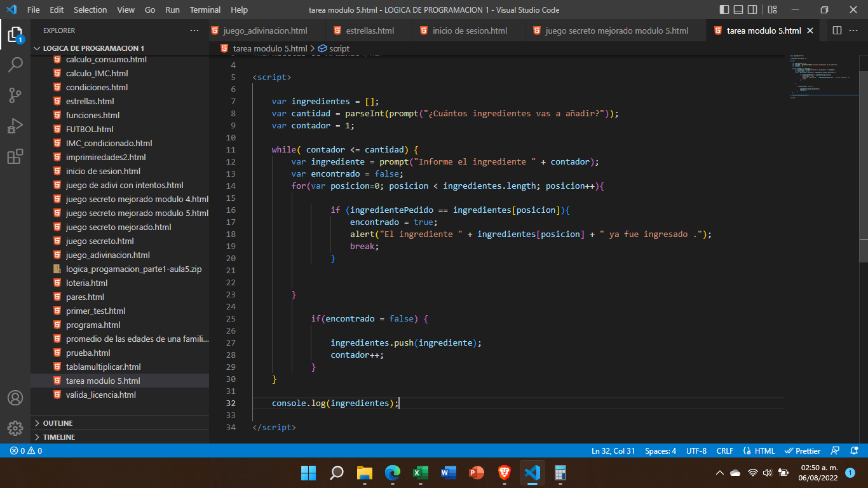This screenshot has height=488, width=868.
Task: Open Brave browser from the taskbar
Action: 504,473
